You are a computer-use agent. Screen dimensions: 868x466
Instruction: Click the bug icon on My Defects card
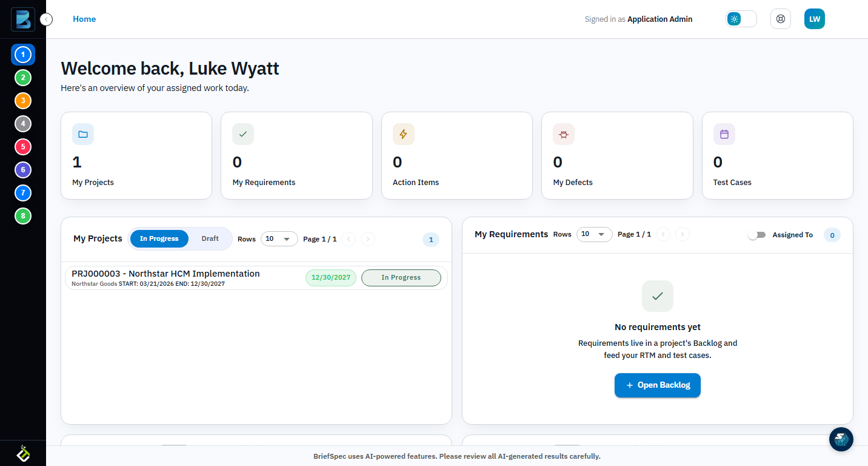564,134
